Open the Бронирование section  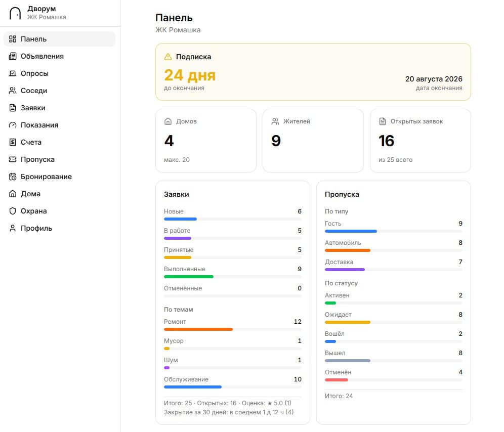[60, 177]
